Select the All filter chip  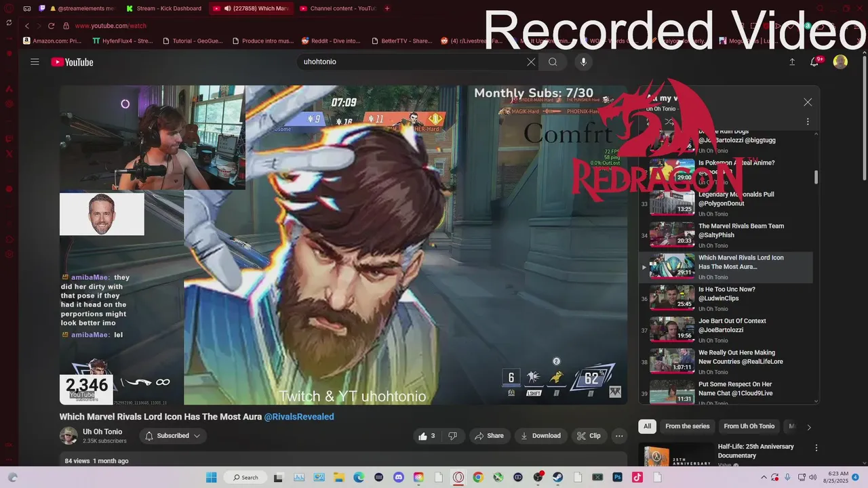pyautogui.click(x=648, y=426)
